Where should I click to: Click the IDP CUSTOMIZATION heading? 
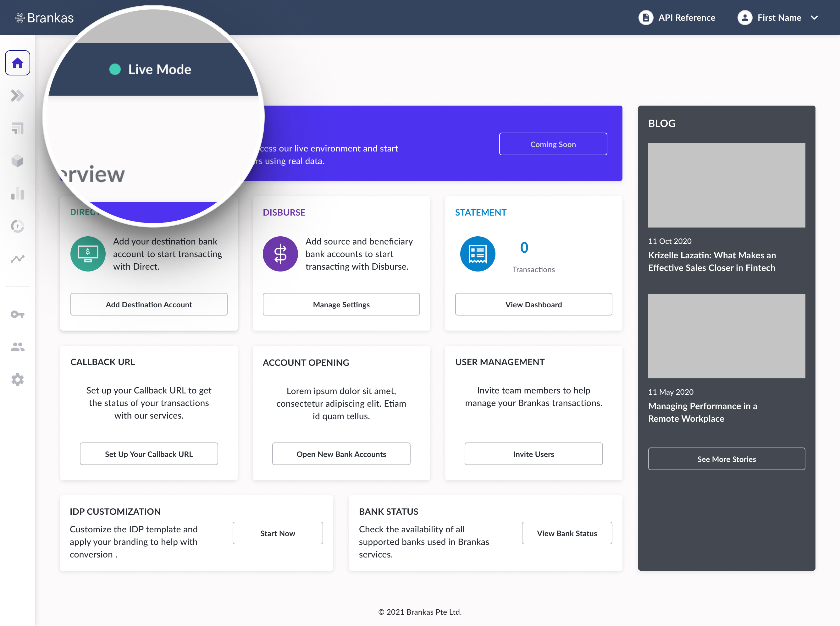click(x=115, y=512)
